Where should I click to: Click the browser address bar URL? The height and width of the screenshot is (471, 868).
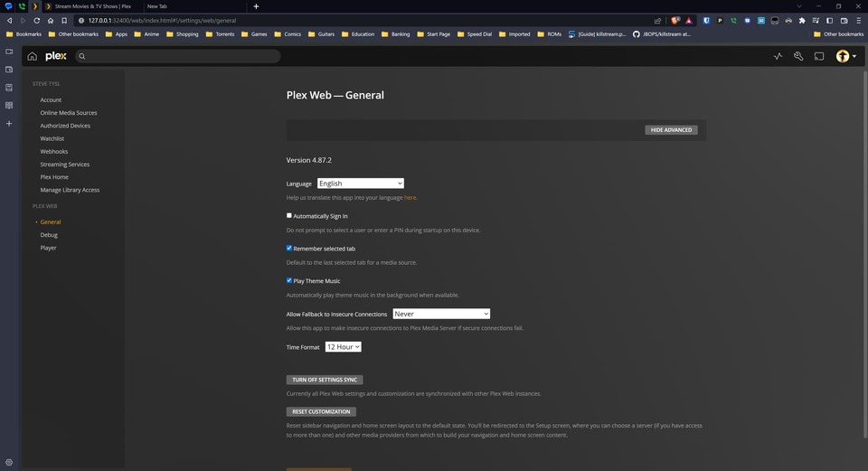click(162, 21)
